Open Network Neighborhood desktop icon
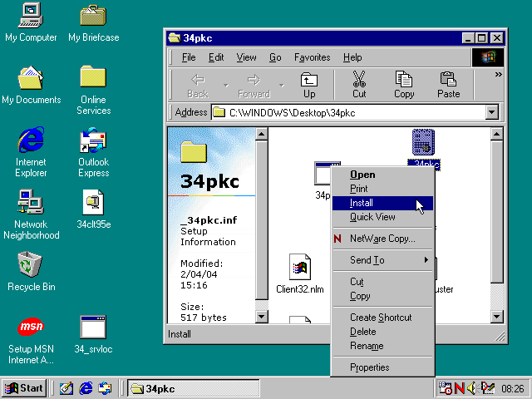The image size is (532, 399). [31, 203]
